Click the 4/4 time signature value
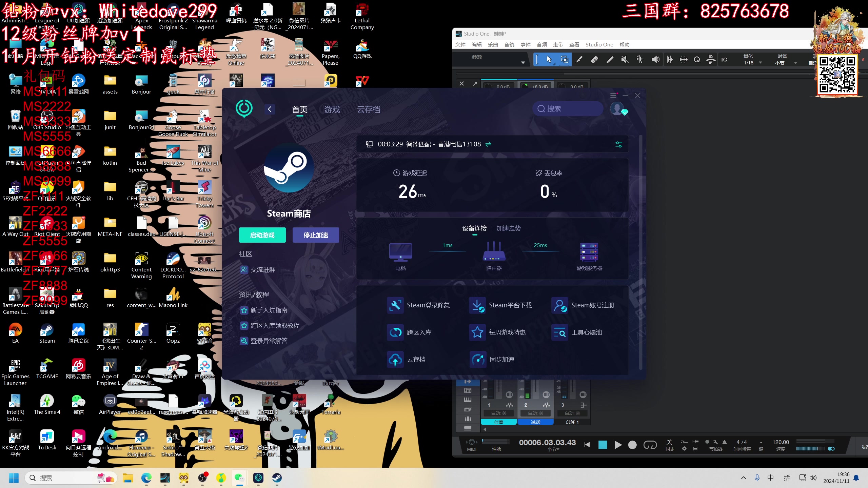Image resolution: width=868 pixels, height=488 pixels. (742, 442)
